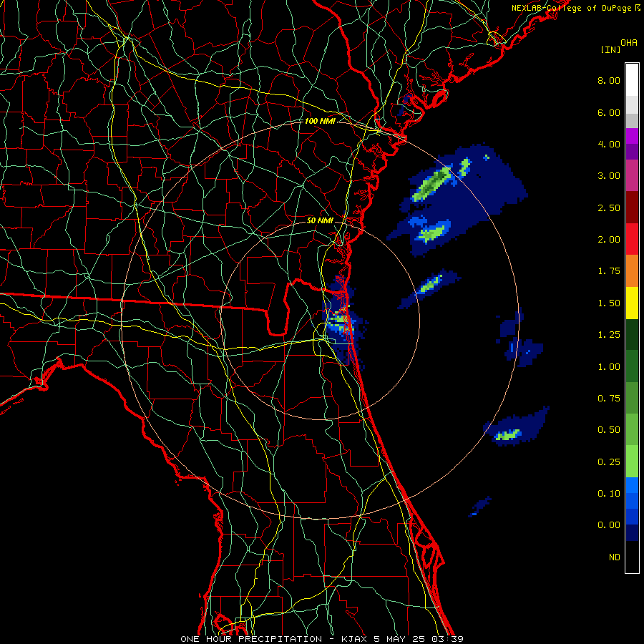This screenshot has height=644, width=644.
Task: Pick the orange legend swatch
Action: [632, 271]
